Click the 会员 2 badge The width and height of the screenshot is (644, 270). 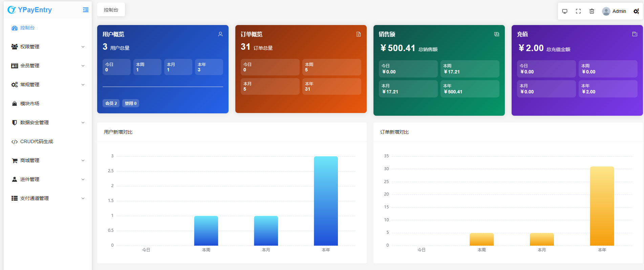point(111,103)
